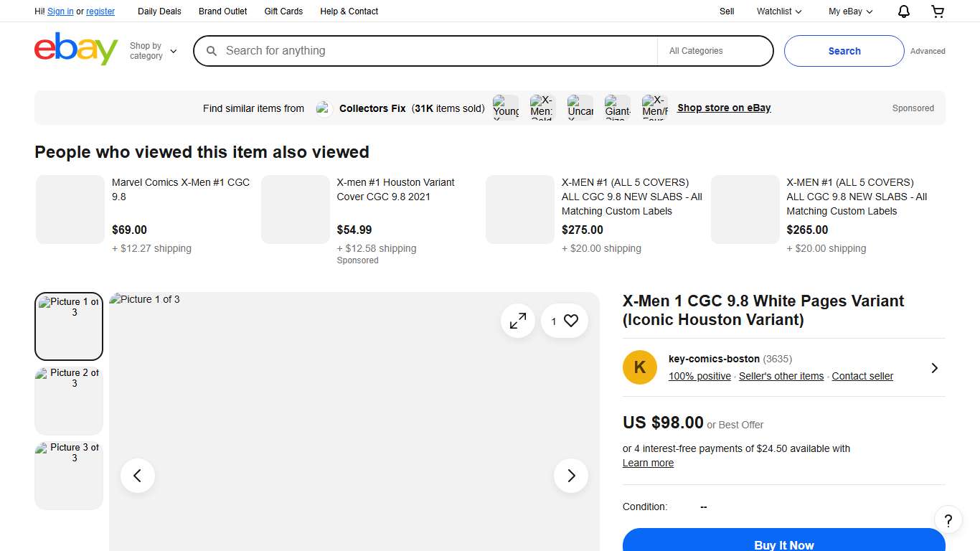The image size is (980, 551).
Task: Expand the Watchlist dropdown
Action: (779, 11)
